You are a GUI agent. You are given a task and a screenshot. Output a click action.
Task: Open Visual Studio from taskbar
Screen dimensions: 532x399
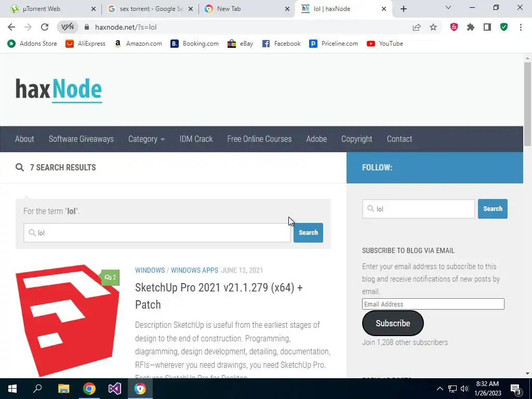click(x=115, y=389)
